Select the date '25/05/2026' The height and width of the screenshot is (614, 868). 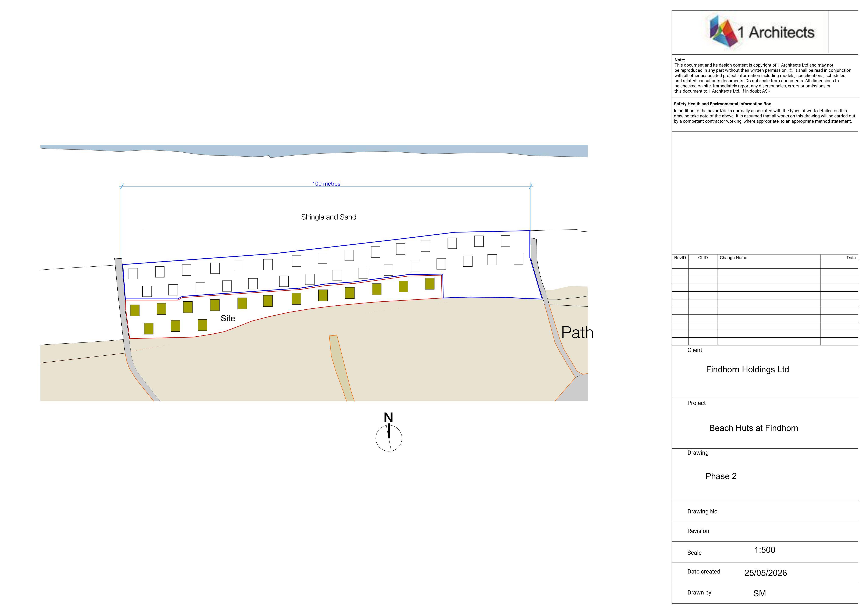[x=766, y=573]
